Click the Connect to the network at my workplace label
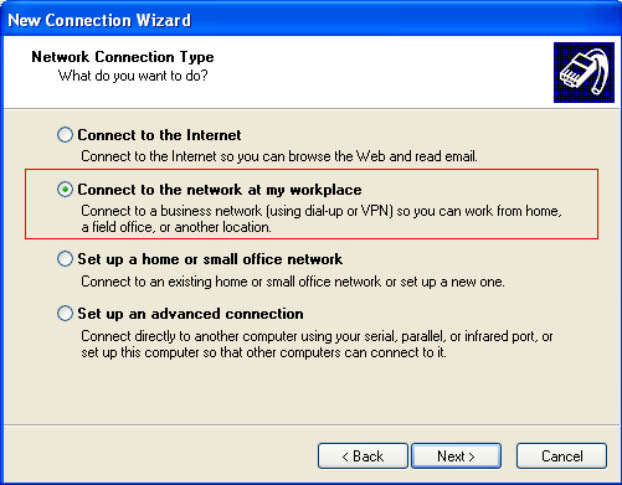 coord(219,190)
